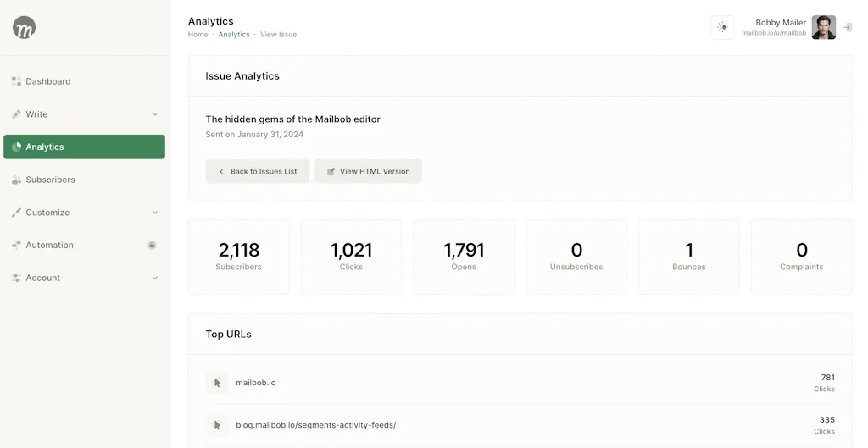The height and width of the screenshot is (448, 868).
Task: Open Bobby Mailer profile avatar
Action: pyautogui.click(x=823, y=27)
